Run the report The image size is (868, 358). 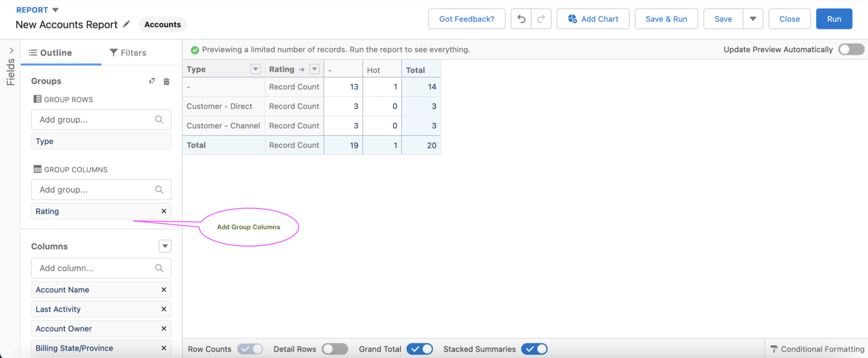[x=834, y=19]
